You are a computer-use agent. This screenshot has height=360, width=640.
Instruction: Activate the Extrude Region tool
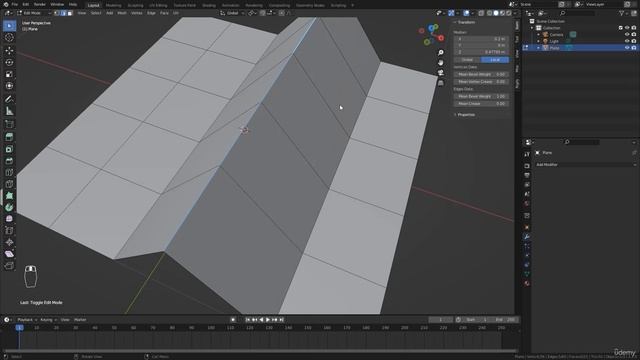pos(9,137)
